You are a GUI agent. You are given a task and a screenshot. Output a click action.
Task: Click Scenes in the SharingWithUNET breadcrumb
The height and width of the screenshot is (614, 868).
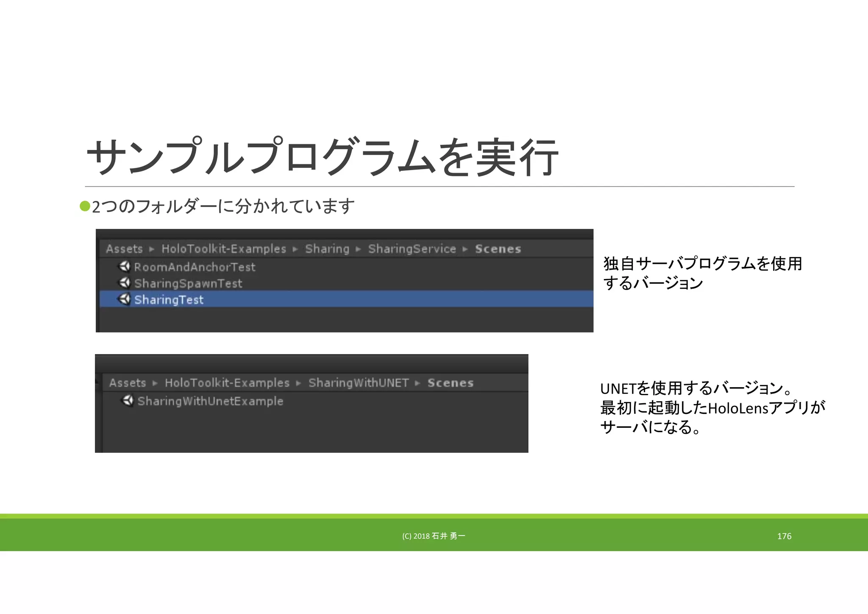coord(451,383)
